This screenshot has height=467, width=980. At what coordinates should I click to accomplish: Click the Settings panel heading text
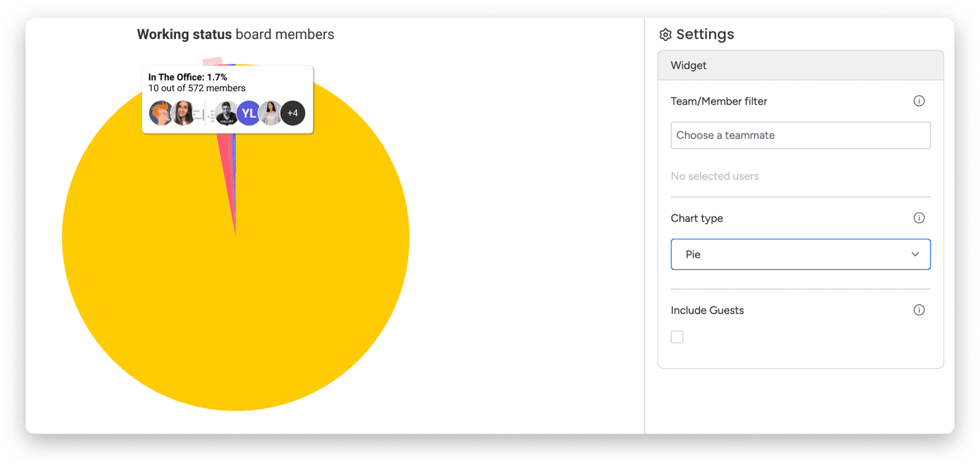click(x=705, y=34)
